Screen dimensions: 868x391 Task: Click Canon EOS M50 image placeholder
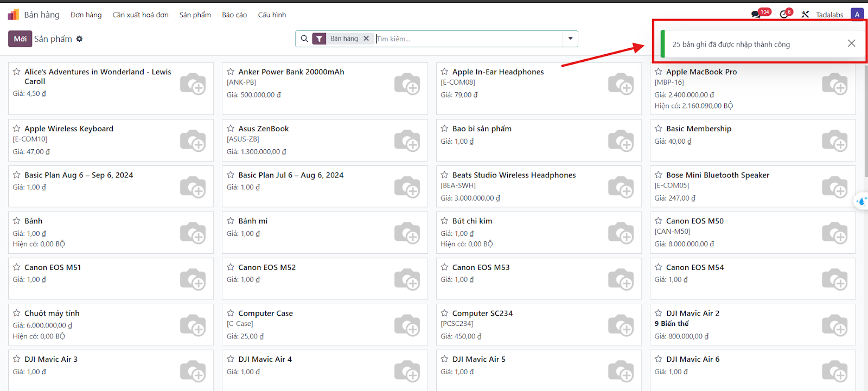[834, 233]
